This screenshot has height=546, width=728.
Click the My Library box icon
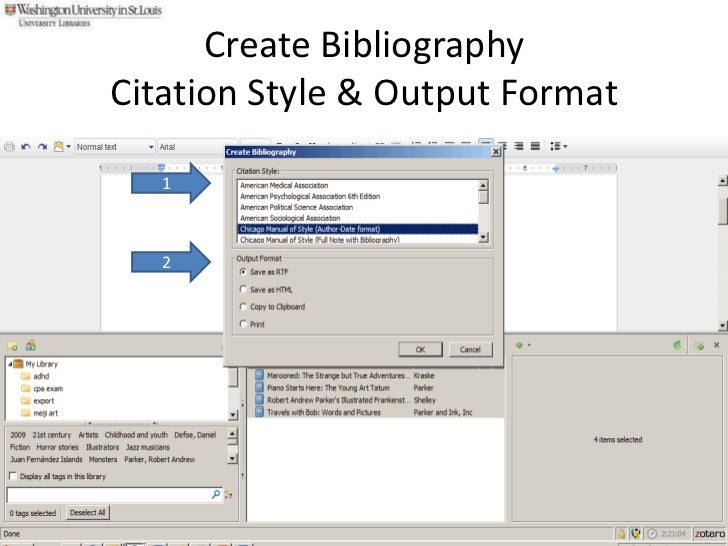[x=19, y=364]
